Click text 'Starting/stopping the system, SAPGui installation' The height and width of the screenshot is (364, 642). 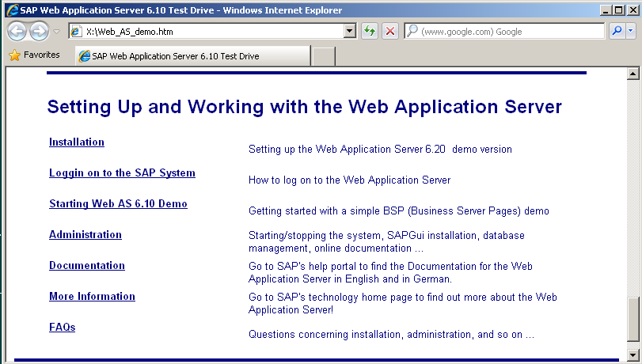click(364, 236)
